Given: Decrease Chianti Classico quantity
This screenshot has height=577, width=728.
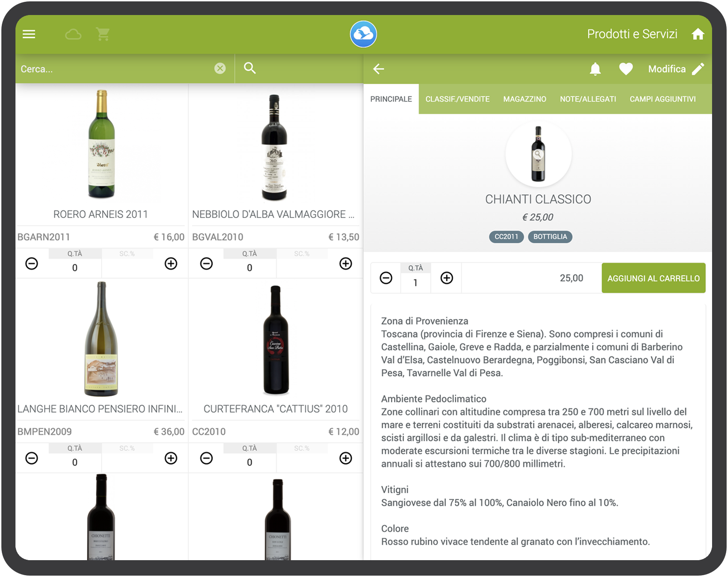Looking at the screenshot, I should pyautogui.click(x=386, y=278).
